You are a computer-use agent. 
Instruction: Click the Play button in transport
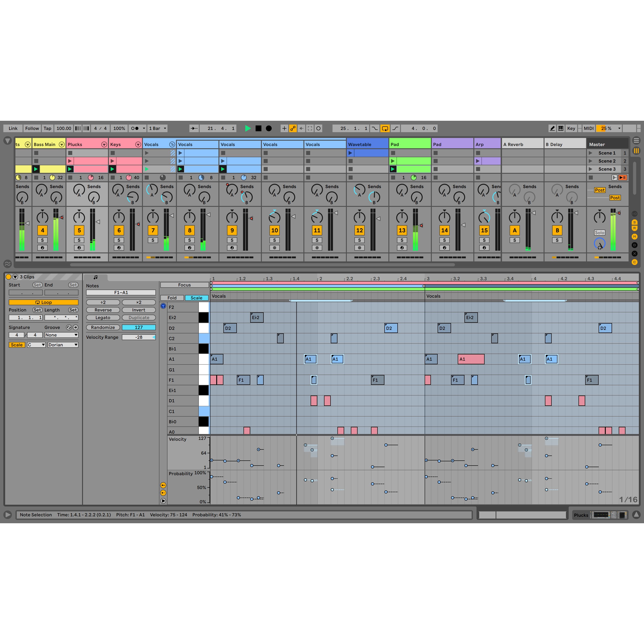[x=248, y=128]
